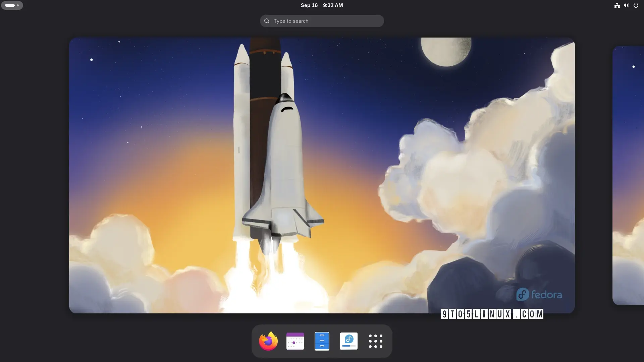Focus the Type to search field
644x362 pixels.
pos(322,21)
